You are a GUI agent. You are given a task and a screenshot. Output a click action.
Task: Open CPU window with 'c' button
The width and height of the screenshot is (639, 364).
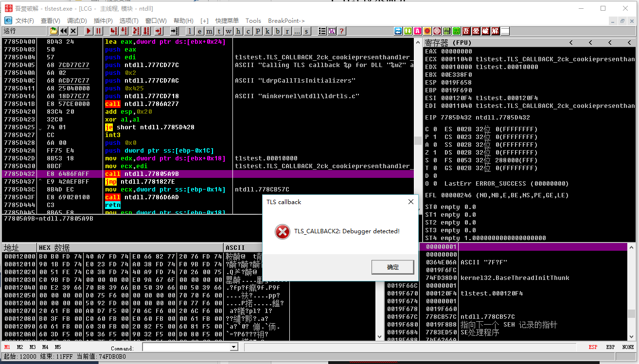pos(248,31)
